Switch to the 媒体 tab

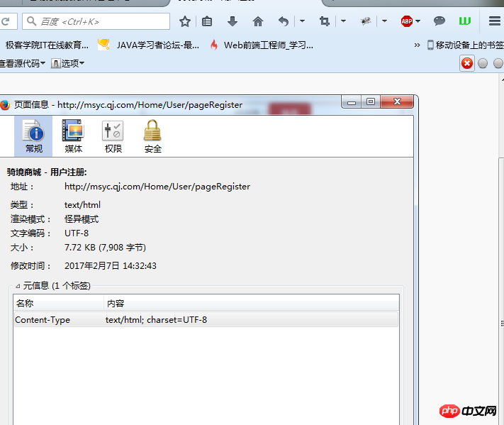click(73, 136)
